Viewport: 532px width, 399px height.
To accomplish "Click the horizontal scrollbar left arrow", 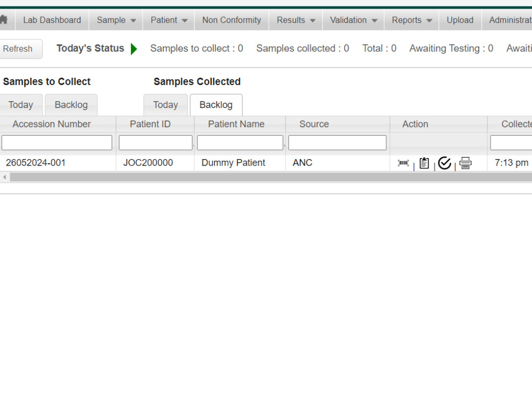I will click(4, 177).
